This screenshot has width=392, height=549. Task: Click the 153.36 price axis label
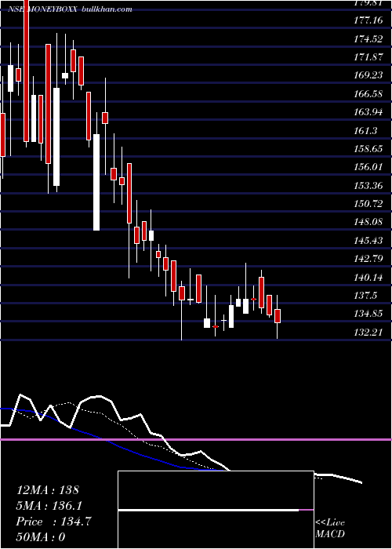368,186
